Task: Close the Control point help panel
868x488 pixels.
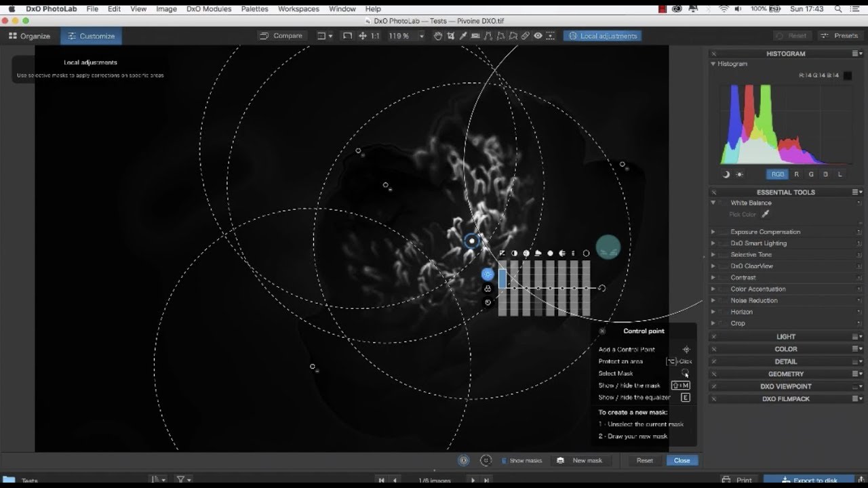Action: click(x=601, y=331)
